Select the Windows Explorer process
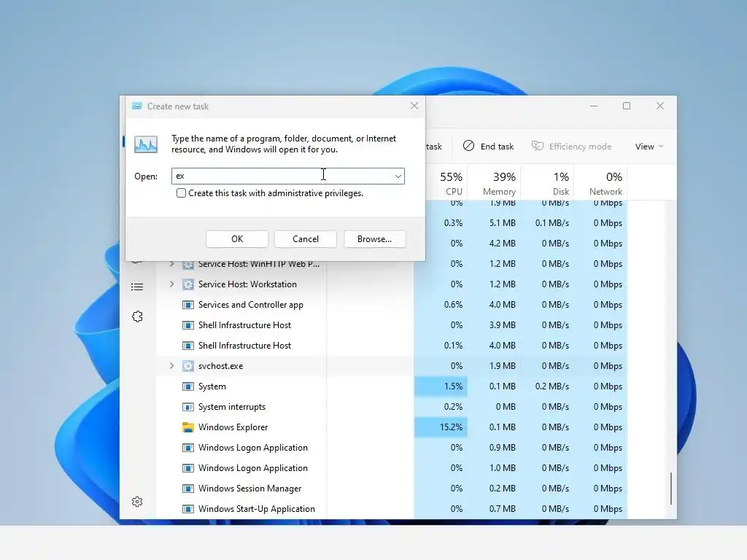The width and height of the screenshot is (747, 560). click(x=233, y=427)
